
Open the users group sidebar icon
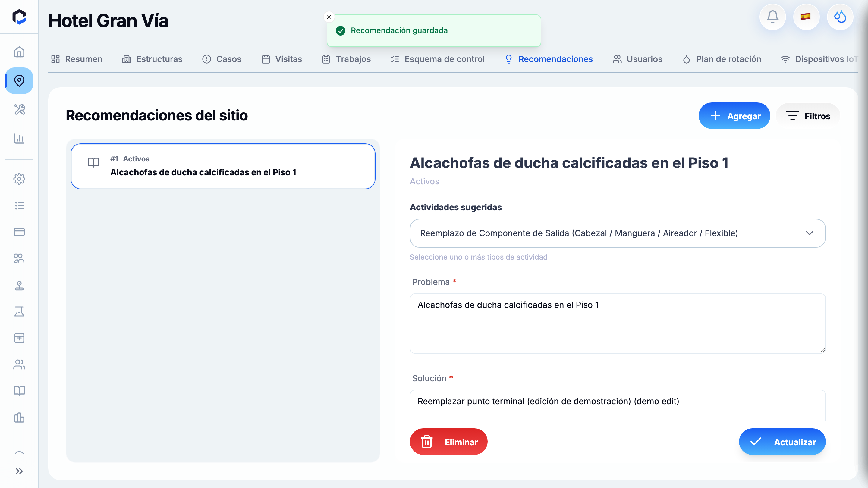(19, 364)
